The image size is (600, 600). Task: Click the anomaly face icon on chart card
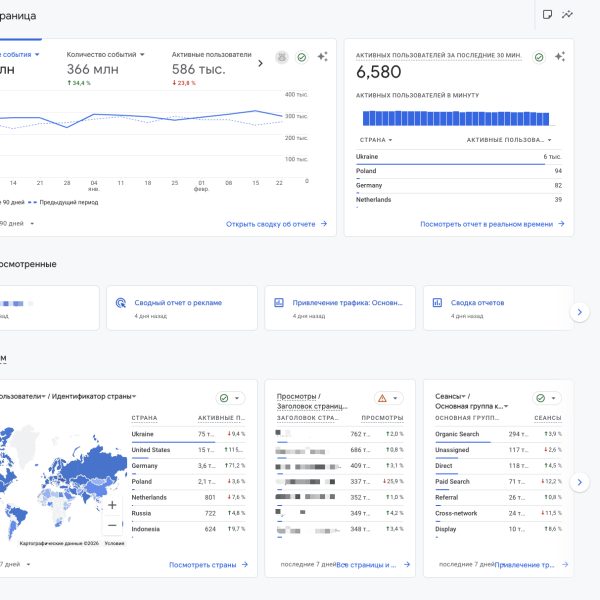click(x=282, y=58)
